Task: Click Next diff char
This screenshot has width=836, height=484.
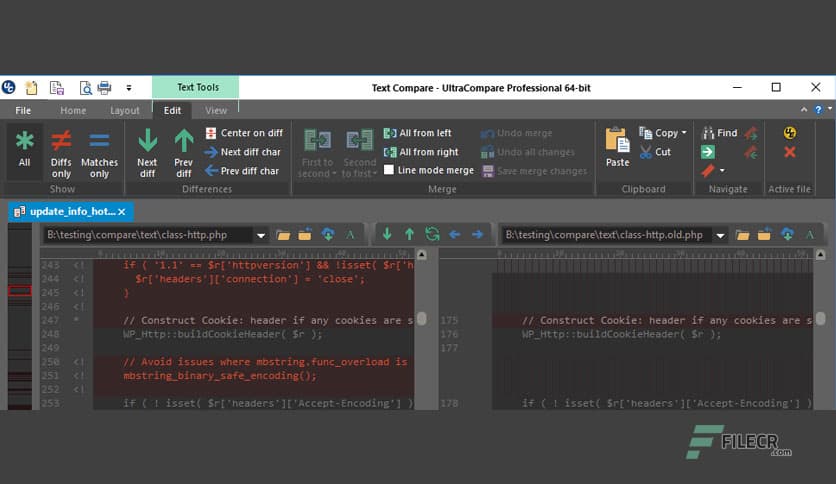Action: point(243,152)
